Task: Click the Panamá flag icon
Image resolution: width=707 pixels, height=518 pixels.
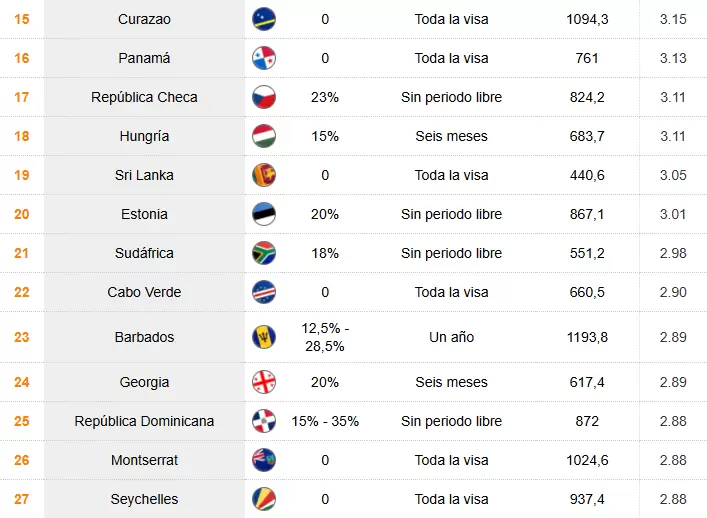Action: [264, 58]
